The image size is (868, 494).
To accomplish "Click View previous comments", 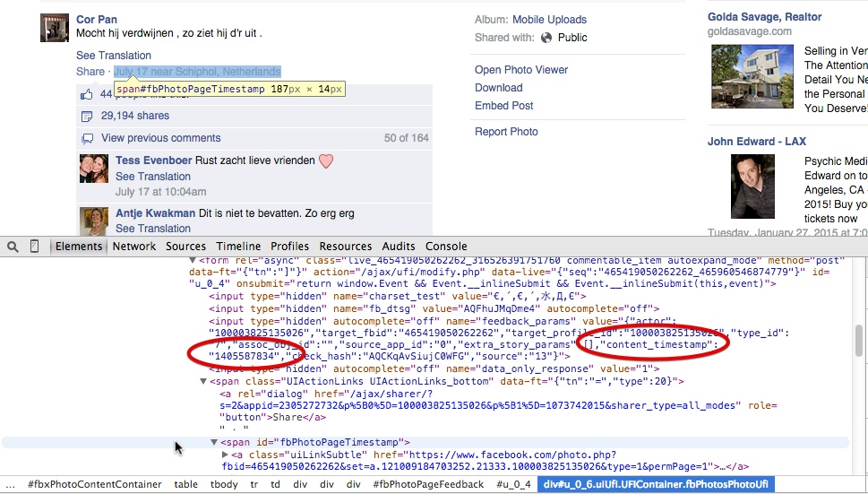I will click(160, 138).
